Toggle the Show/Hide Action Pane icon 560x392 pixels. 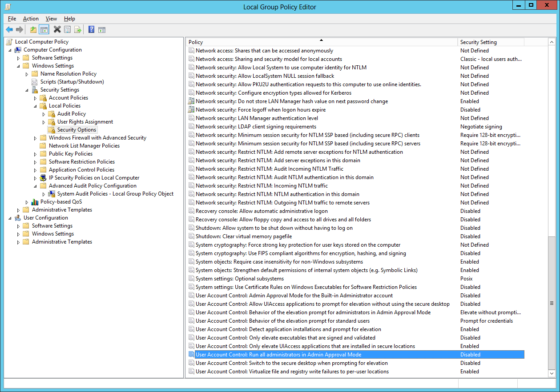[x=102, y=30]
